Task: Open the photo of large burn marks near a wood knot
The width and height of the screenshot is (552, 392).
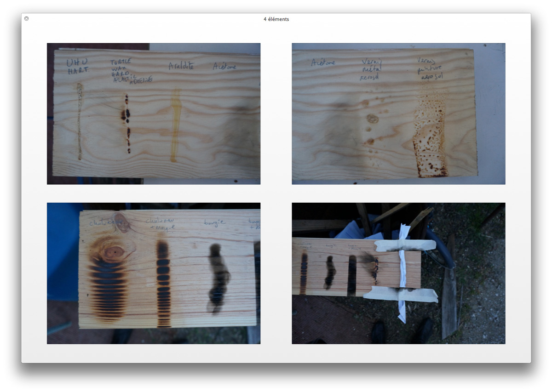Action: (x=154, y=273)
